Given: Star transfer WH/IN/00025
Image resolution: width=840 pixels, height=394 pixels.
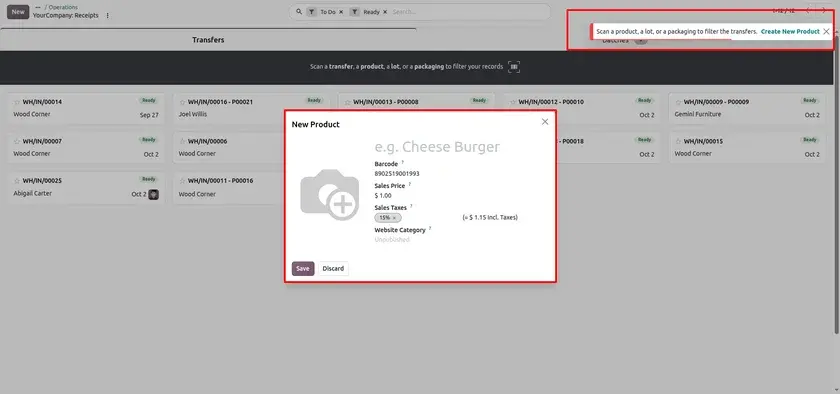Looking at the screenshot, I should (17, 181).
